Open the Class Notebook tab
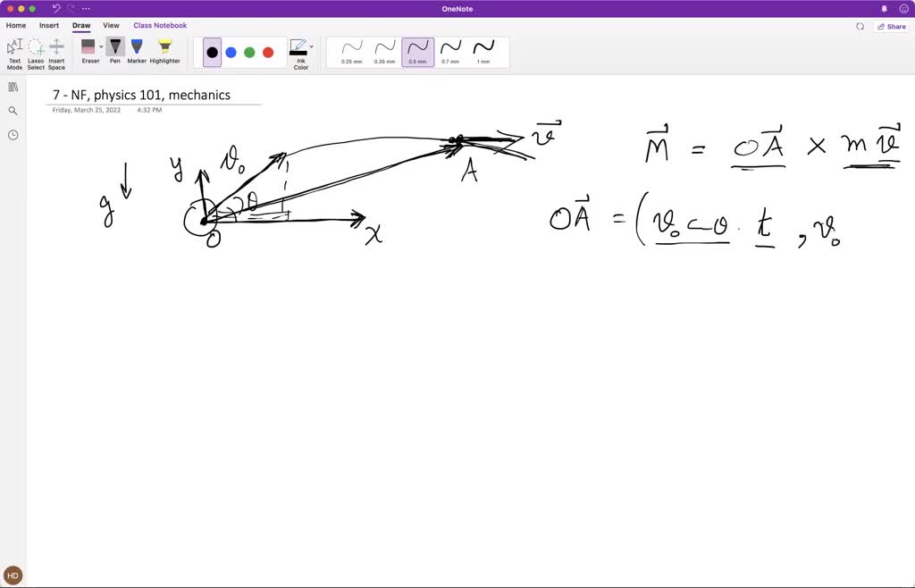Screen dimensions: 915x588 [x=160, y=25]
